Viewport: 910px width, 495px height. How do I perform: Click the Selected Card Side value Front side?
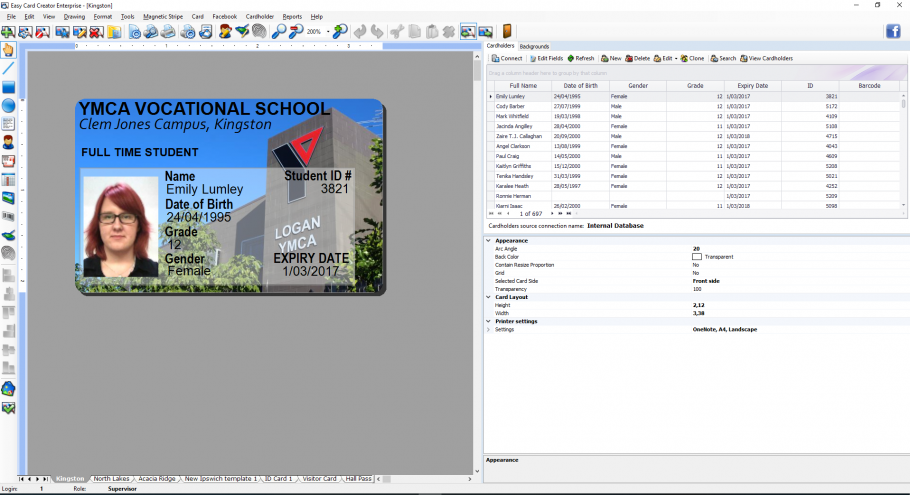[x=706, y=281]
